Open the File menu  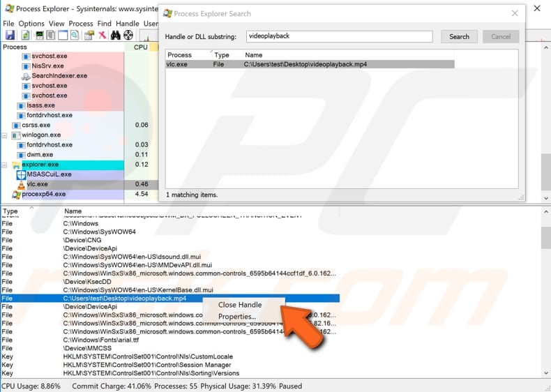(8, 24)
